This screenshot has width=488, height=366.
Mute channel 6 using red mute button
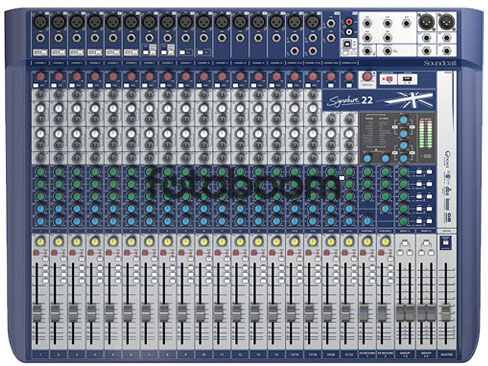pyautogui.click(x=127, y=253)
